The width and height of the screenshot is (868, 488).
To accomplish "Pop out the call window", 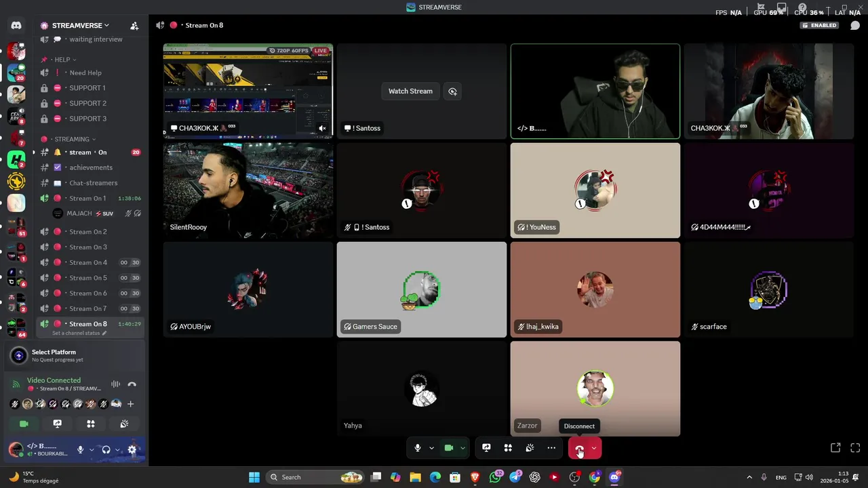I will [x=835, y=448].
